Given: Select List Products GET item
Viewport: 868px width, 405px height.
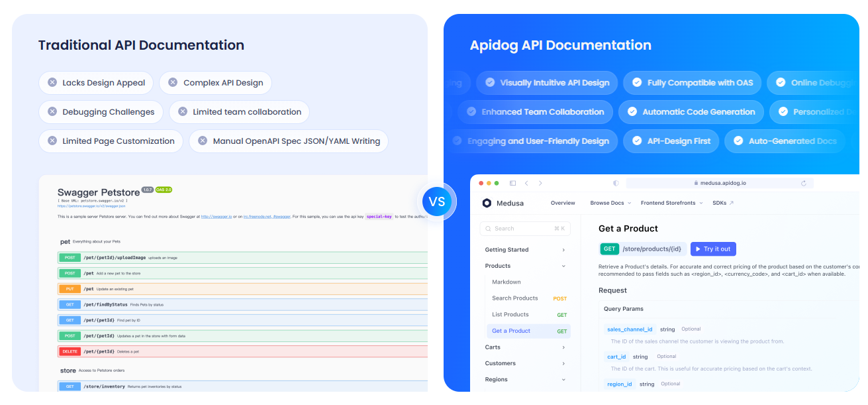Looking at the screenshot, I should pyautogui.click(x=528, y=315).
